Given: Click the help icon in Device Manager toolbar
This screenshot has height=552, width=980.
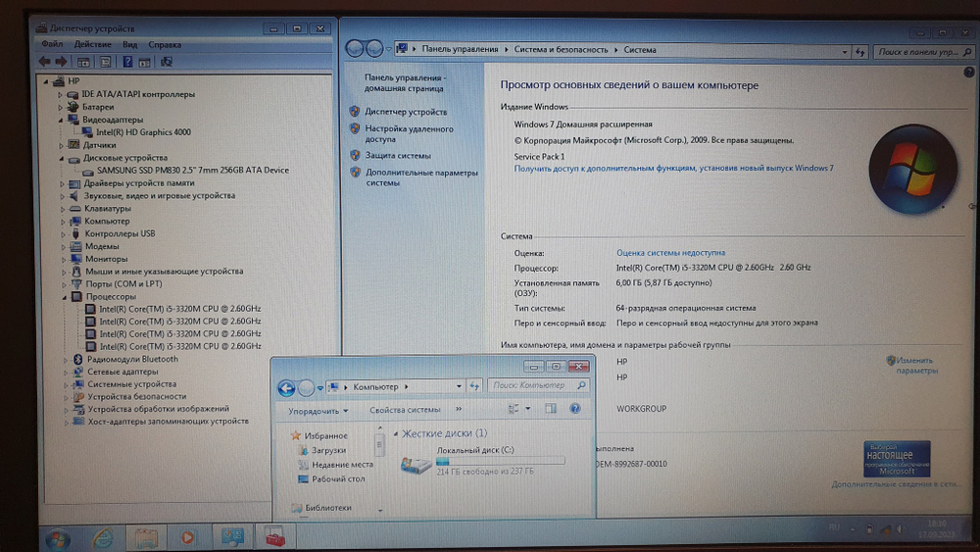Looking at the screenshot, I should [x=127, y=61].
